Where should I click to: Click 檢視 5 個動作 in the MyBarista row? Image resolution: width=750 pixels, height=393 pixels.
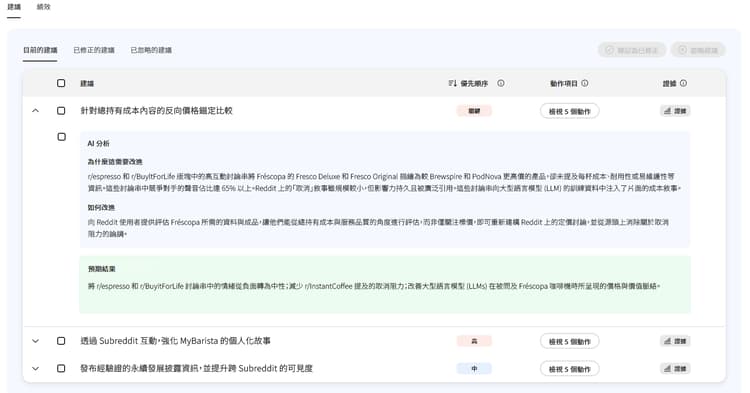click(570, 341)
